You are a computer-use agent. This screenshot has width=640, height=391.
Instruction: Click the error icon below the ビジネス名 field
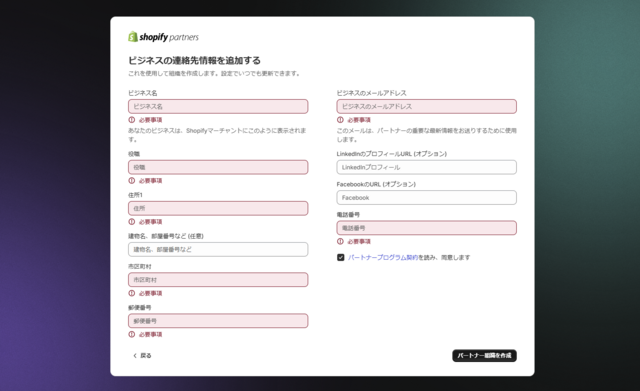point(131,120)
